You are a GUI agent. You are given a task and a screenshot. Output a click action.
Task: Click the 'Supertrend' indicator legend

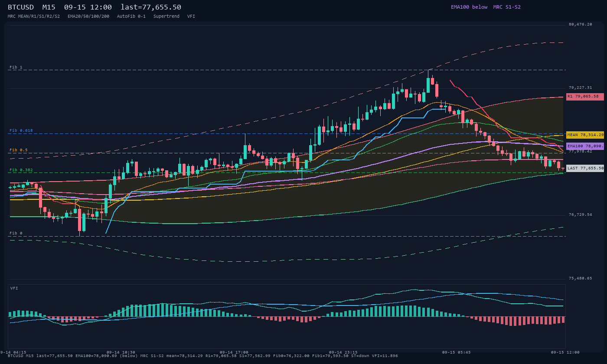point(166,16)
